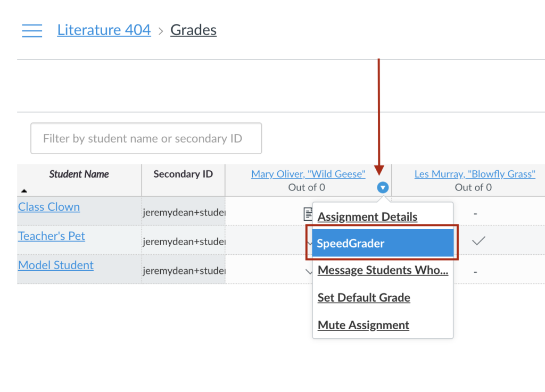Expand the grade cell chevron for Teacher's Pet
The image size is (545, 392).
309,243
